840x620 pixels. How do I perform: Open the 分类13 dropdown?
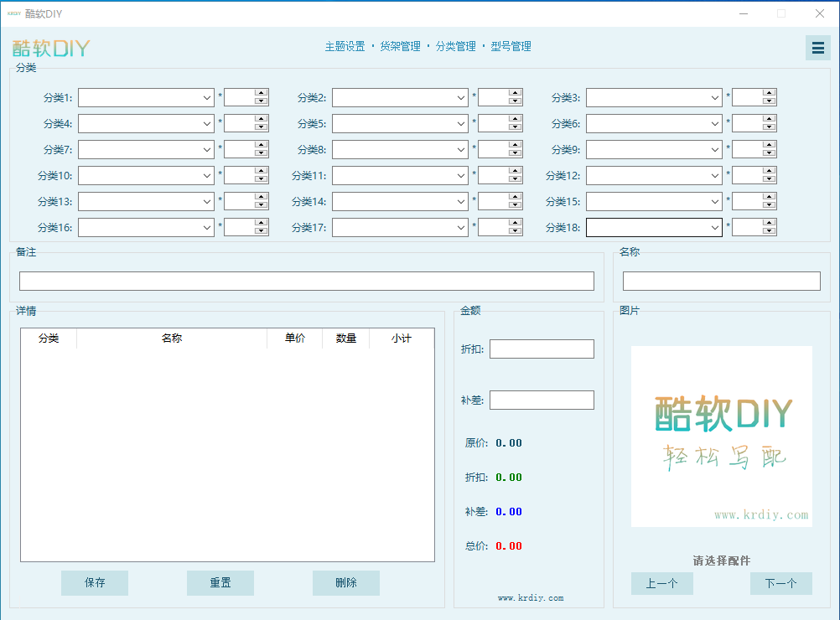[x=207, y=201]
